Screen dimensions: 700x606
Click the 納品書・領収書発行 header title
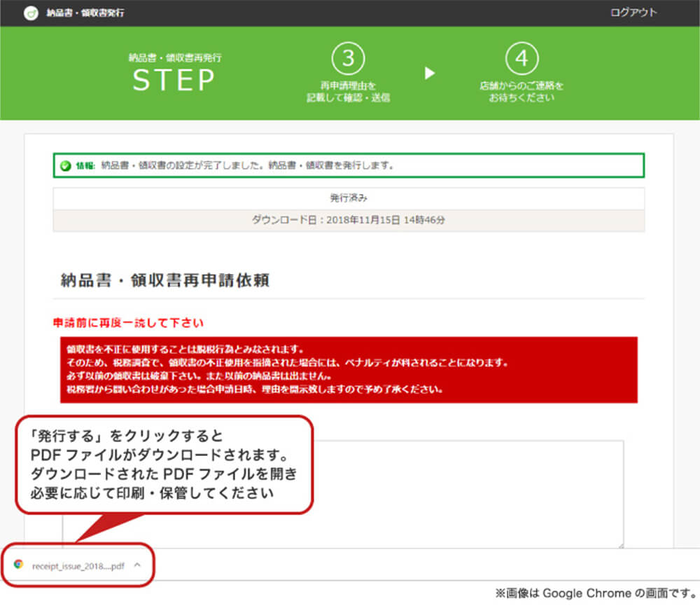pyautogui.click(x=85, y=13)
